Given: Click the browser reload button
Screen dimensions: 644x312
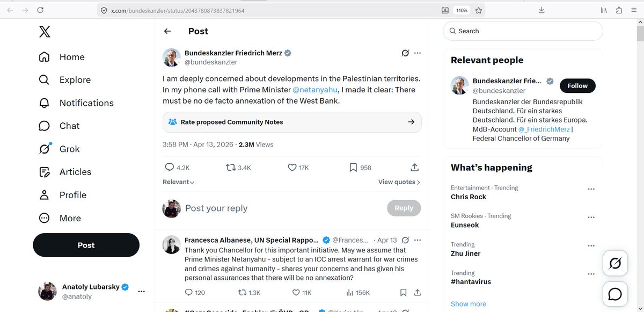Looking at the screenshot, I should click(x=41, y=10).
